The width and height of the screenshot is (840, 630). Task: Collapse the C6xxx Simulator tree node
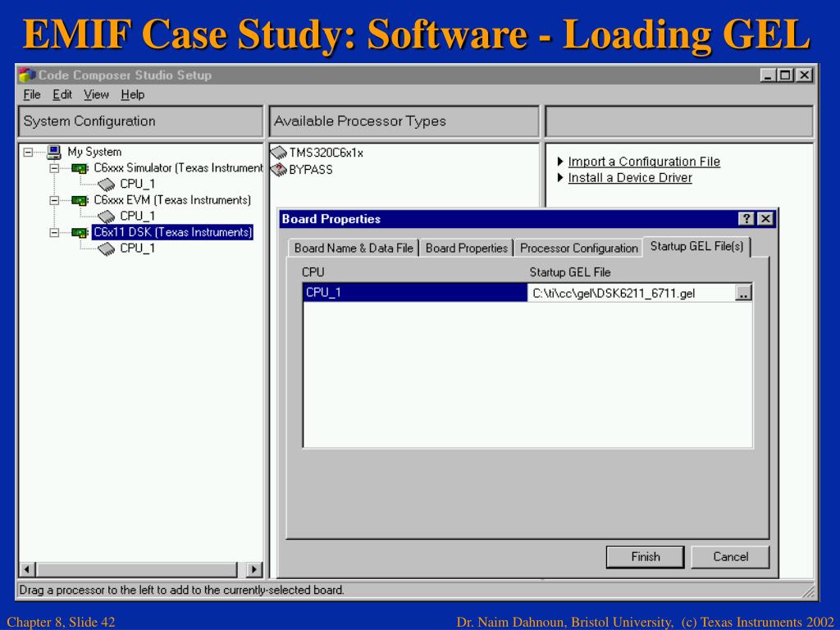tap(54, 168)
